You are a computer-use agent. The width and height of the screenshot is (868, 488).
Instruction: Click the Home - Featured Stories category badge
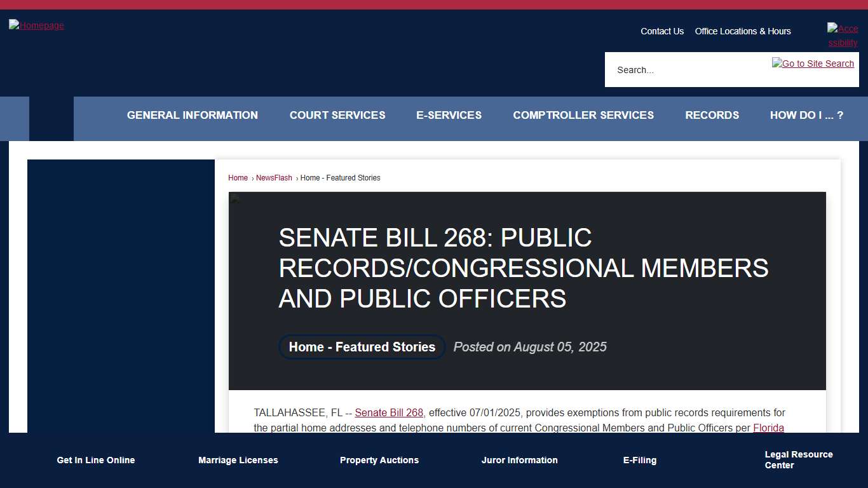click(362, 347)
